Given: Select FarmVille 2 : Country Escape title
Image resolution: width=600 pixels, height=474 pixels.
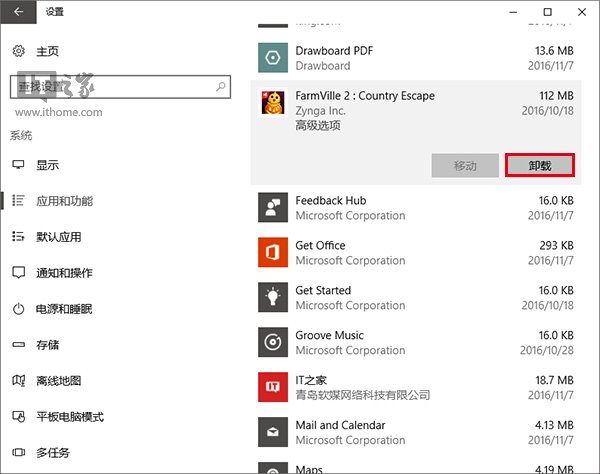Looking at the screenshot, I should 365,96.
